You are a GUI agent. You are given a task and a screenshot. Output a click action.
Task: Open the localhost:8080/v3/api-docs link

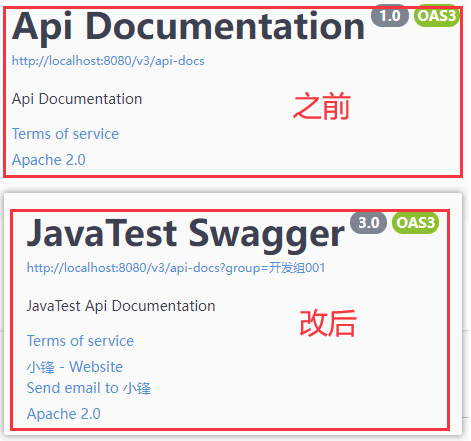pos(108,61)
